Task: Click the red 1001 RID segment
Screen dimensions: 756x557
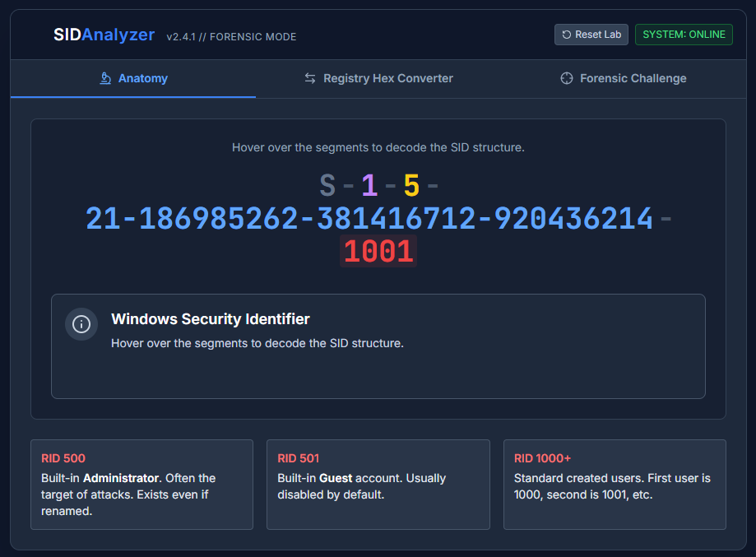Action: (x=378, y=252)
